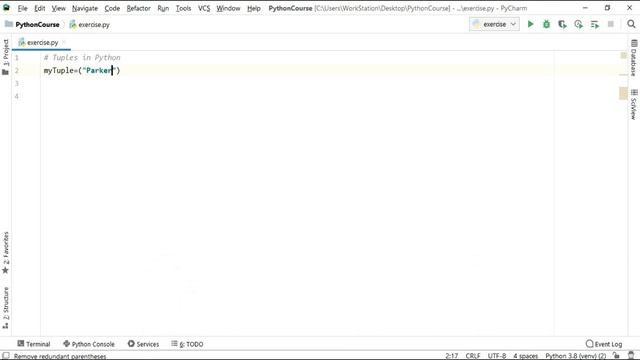
Task: Click the "Parker" string literal
Action: tap(100, 71)
